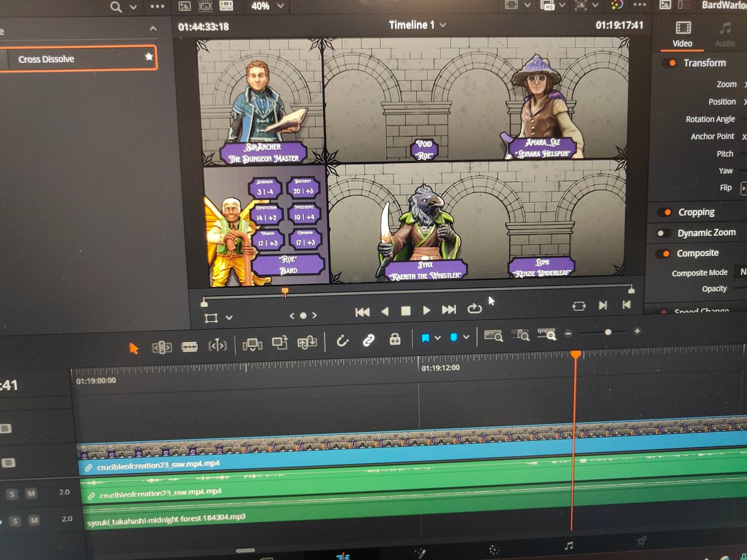Open the Deliver page rocket icon
The image size is (747, 560).
tap(641, 541)
